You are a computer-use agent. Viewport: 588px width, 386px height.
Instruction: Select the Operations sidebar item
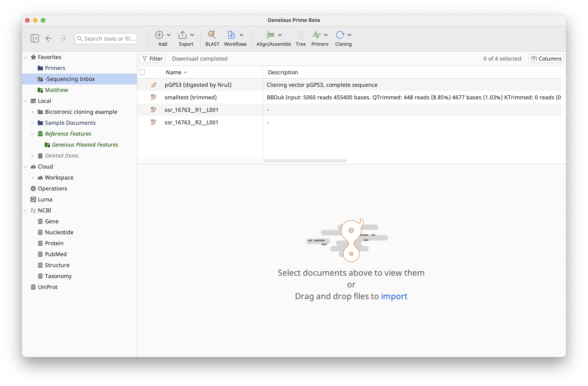click(x=52, y=189)
